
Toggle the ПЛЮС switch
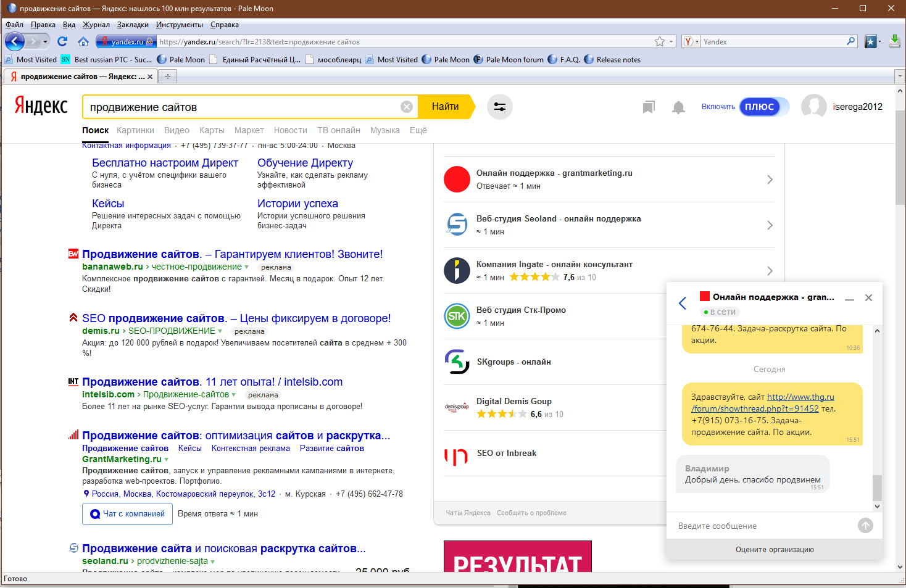point(764,107)
